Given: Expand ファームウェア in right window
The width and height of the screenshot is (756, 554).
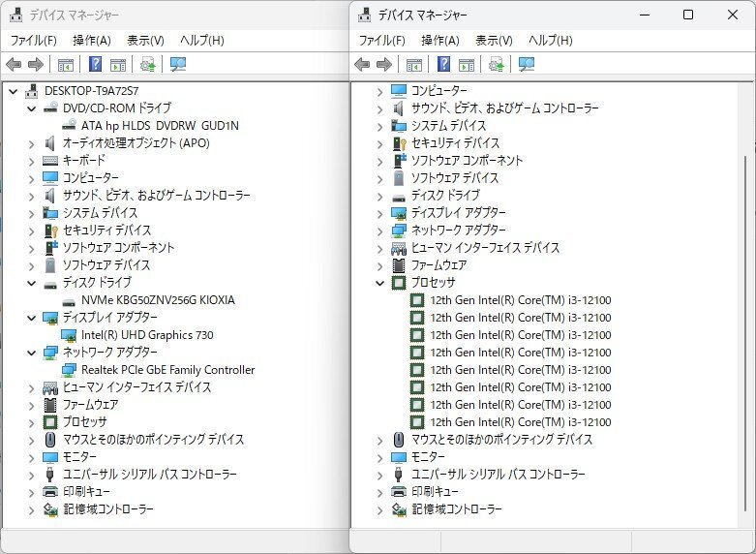Looking at the screenshot, I should coord(379,266).
